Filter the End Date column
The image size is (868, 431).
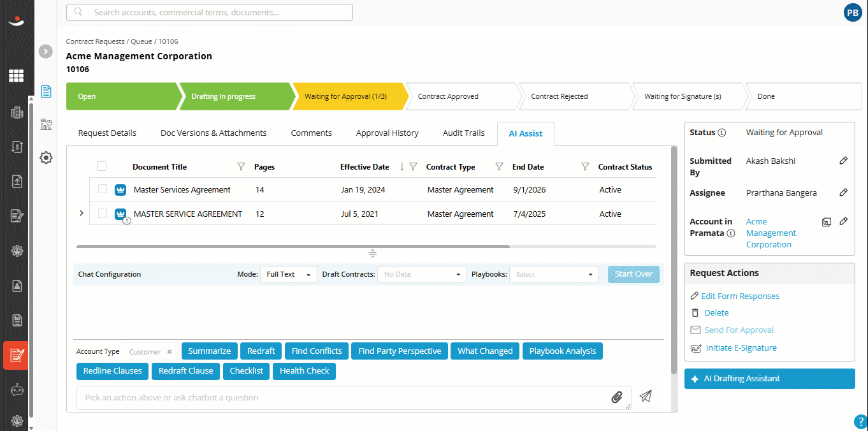coord(585,167)
